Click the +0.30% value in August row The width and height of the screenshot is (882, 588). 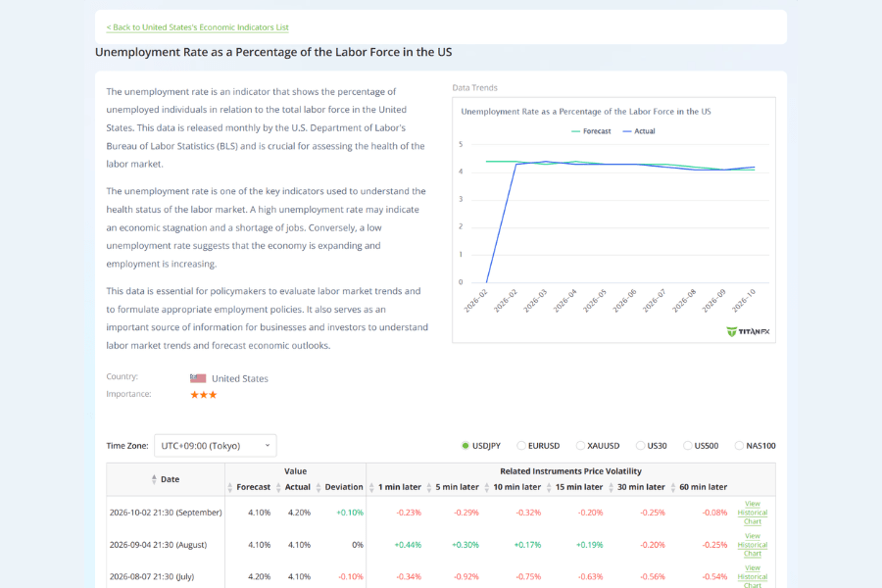[465, 545]
